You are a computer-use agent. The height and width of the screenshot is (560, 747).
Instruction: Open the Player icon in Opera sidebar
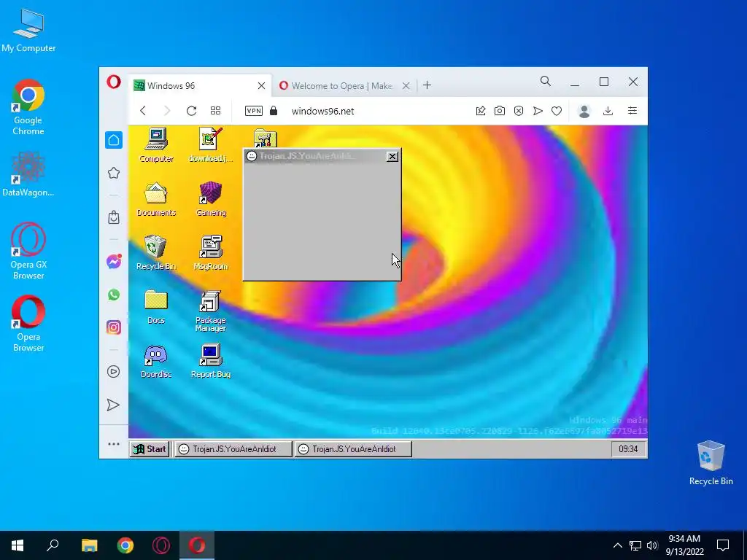[x=113, y=371]
